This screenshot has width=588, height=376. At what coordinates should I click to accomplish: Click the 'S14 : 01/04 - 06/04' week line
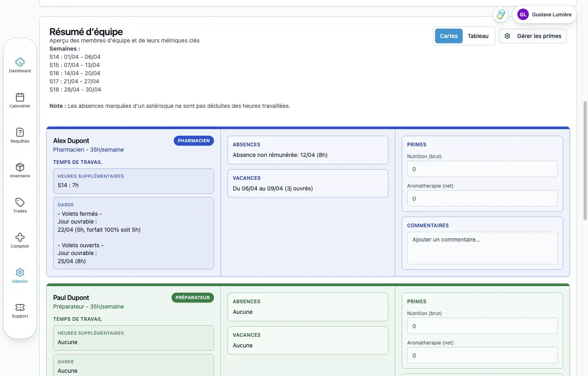[75, 57]
